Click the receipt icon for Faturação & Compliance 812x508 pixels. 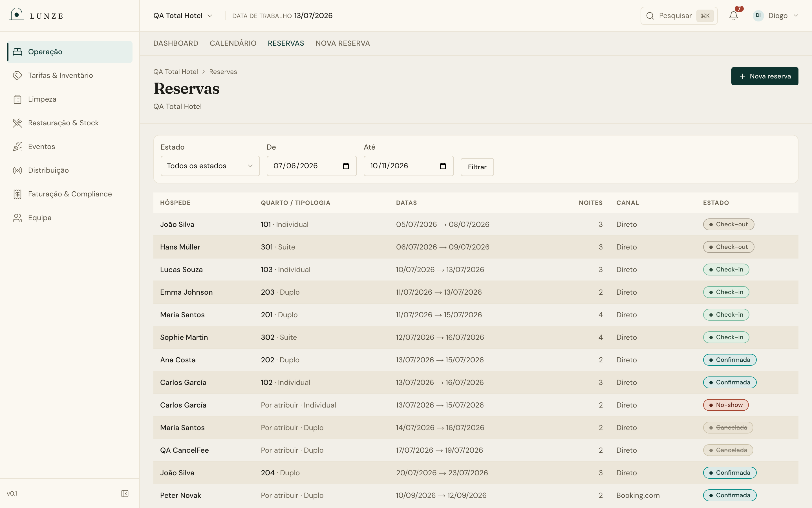click(x=17, y=194)
